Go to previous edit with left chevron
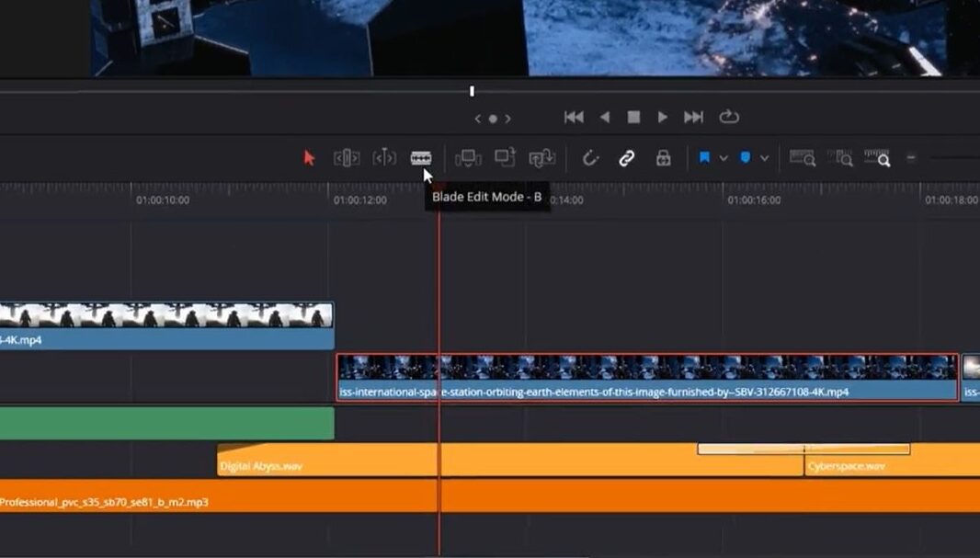This screenshot has height=558, width=980. [477, 119]
